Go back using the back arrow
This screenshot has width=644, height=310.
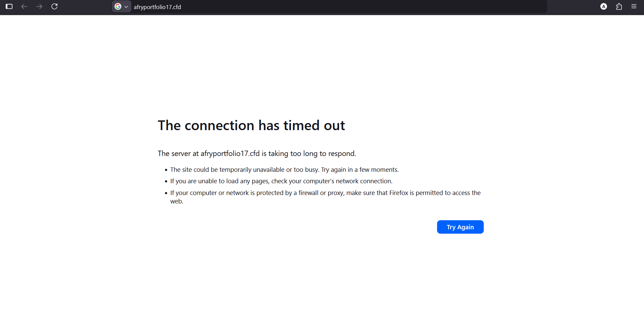pyautogui.click(x=24, y=6)
